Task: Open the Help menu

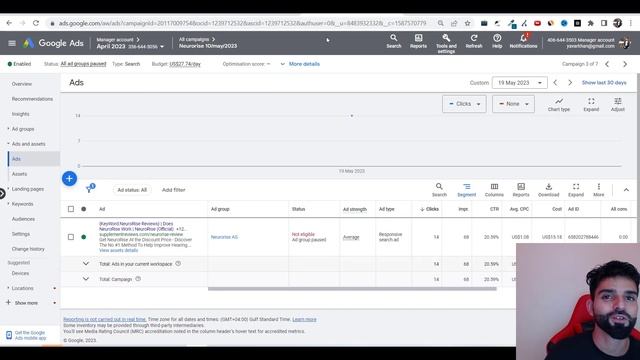Action: (497, 41)
